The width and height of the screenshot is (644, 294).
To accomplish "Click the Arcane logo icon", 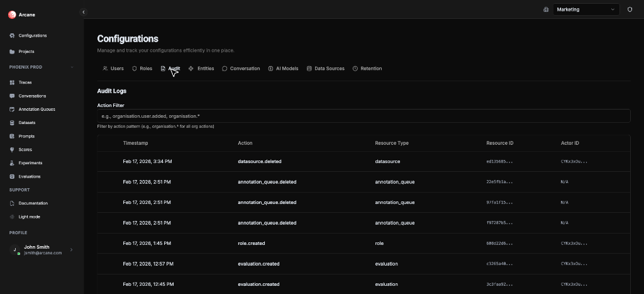I will (12, 15).
